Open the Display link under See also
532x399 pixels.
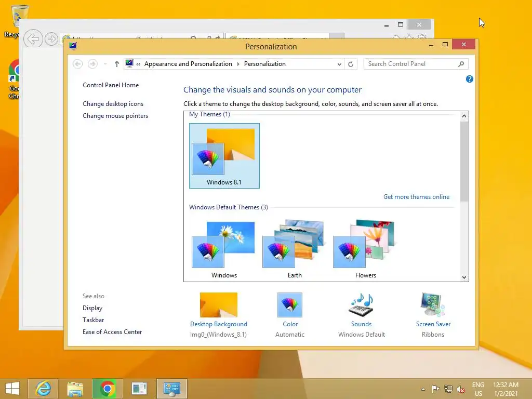[x=92, y=308]
